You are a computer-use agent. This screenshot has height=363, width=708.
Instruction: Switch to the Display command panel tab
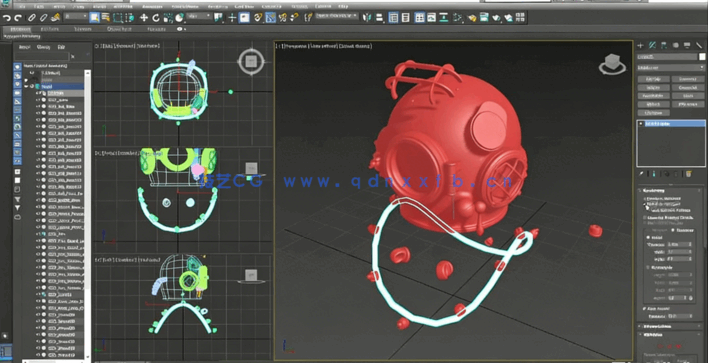687,45
